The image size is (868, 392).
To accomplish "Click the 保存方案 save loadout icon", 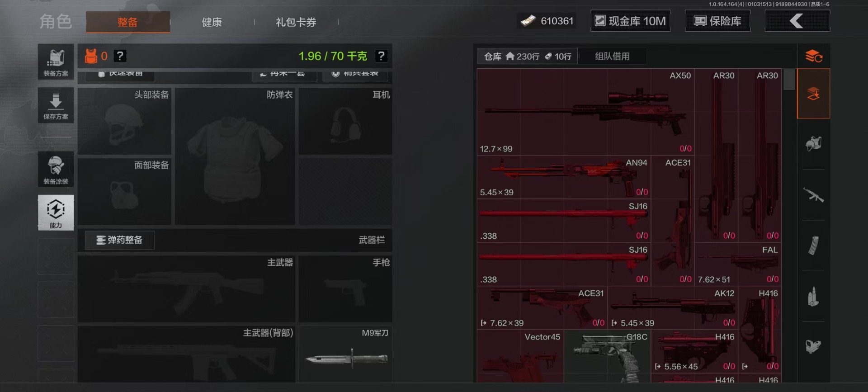I will (x=56, y=105).
